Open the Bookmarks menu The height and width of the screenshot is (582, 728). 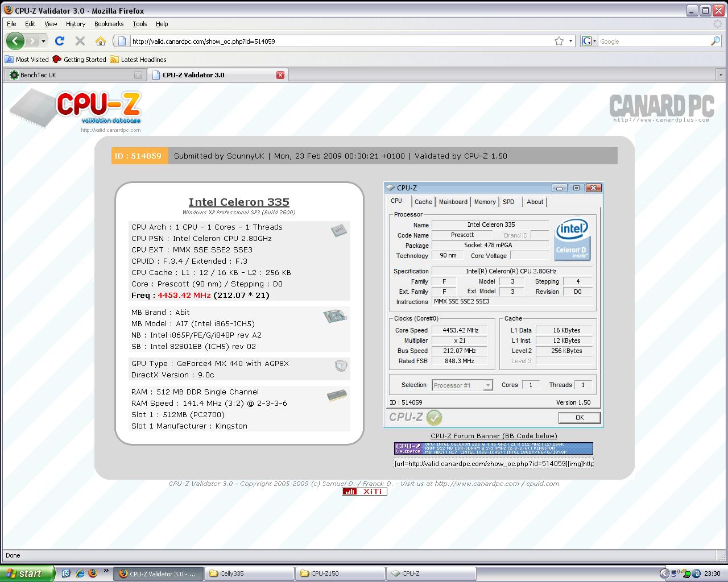[109, 24]
